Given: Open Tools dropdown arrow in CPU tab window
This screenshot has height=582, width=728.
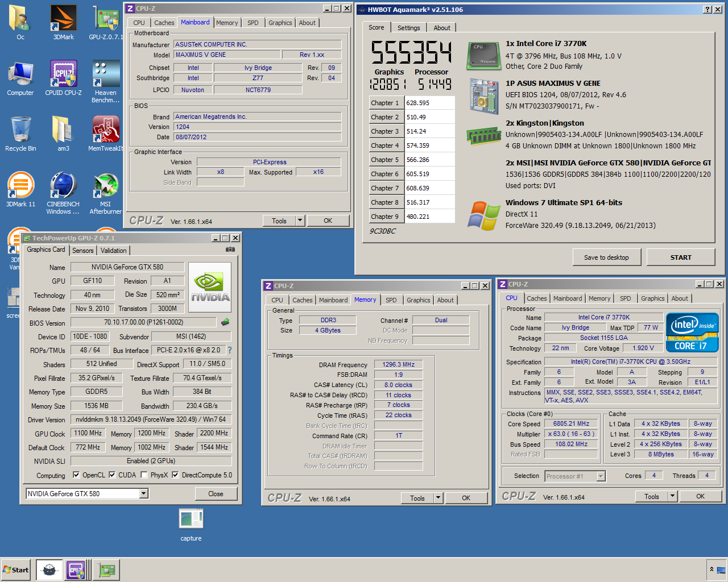Looking at the screenshot, I should (672, 496).
